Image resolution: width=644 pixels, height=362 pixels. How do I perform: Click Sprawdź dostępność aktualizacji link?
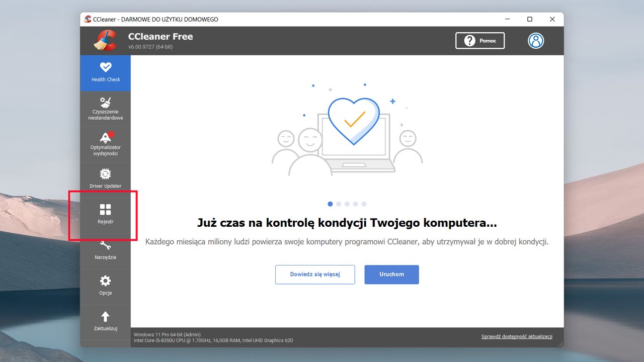[x=517, y=336]
